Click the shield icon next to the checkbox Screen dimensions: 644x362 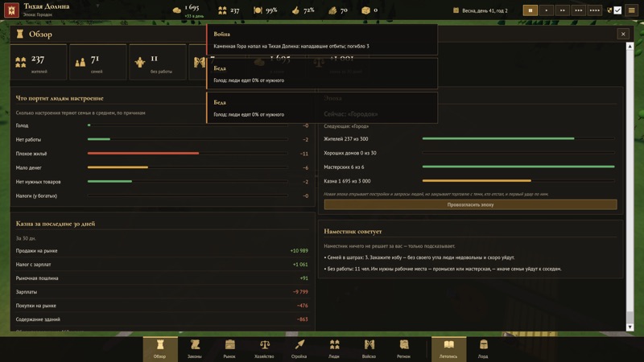coord(609,10)
